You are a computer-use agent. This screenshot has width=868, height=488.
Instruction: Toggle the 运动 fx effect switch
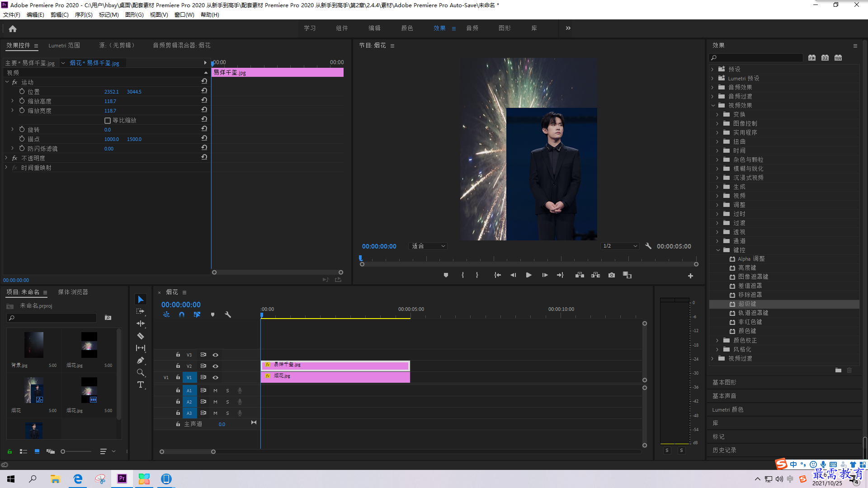tap(14, 82)
